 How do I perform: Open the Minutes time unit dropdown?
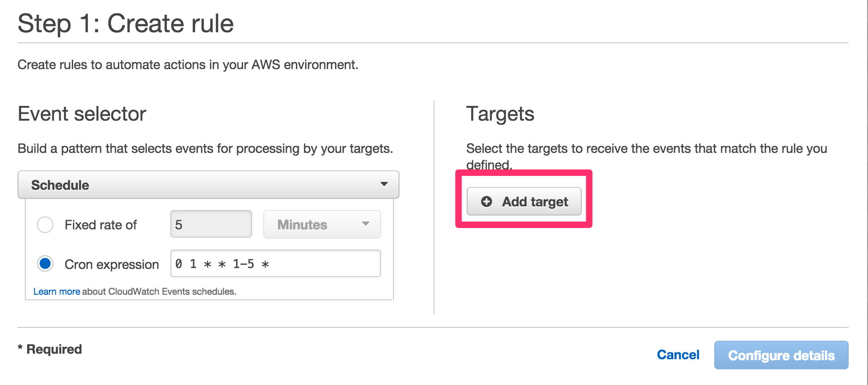point(321,224)
